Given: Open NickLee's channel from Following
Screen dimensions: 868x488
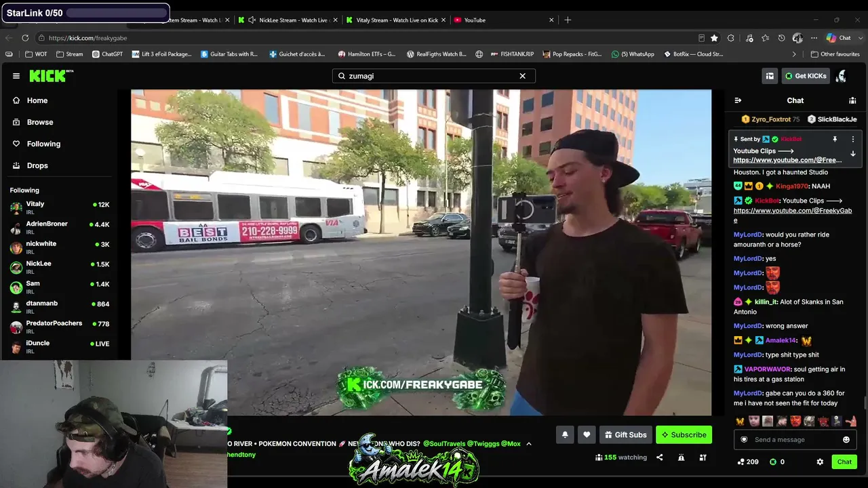Looking at the screenshot, I should pos(60,267).
